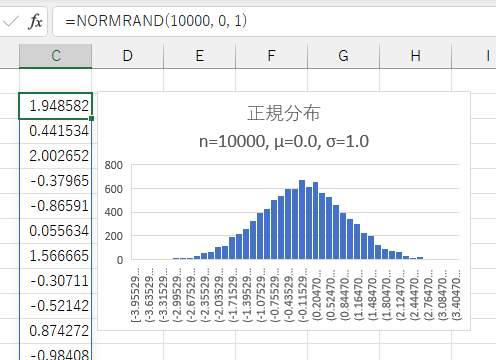496x360 pixels.
Task: Select cell with value 0.441534
Action: coord(56,131)
